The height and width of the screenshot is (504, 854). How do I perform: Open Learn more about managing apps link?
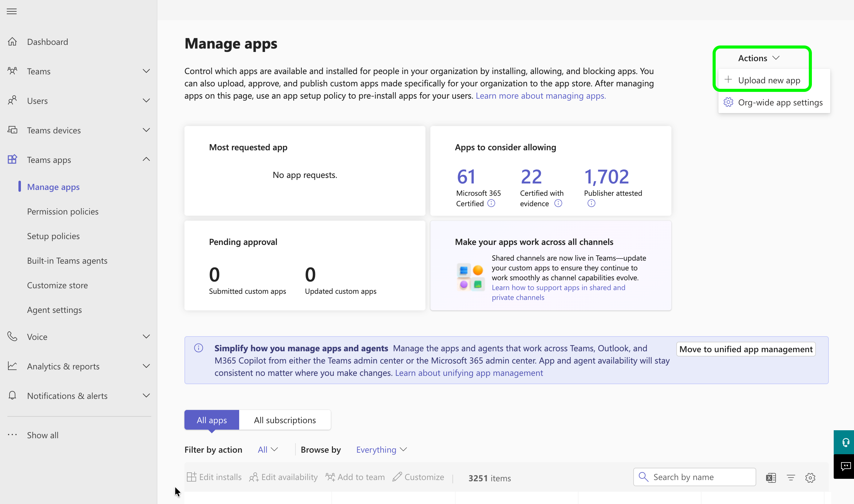tap(540, 96)
